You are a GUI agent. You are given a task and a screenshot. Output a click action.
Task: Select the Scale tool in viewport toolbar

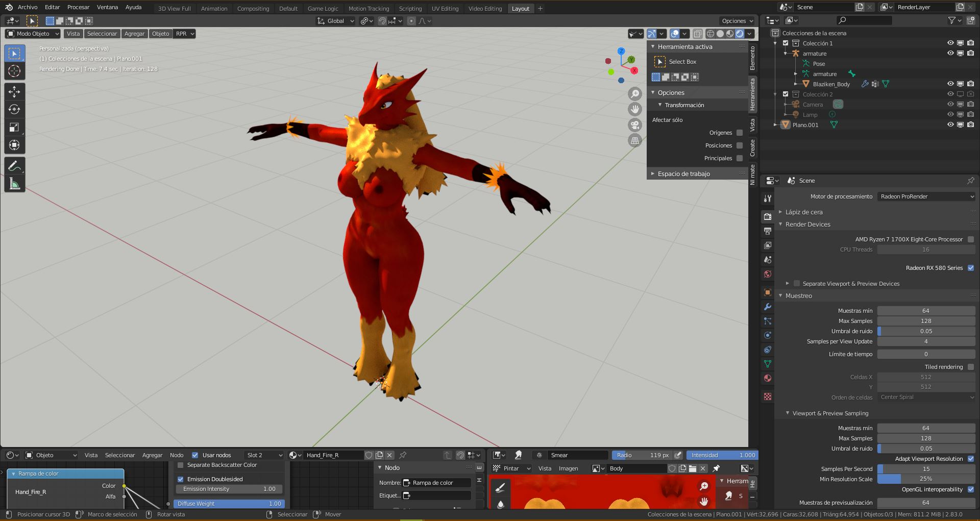pyautogui.click(x=14, y=128)
